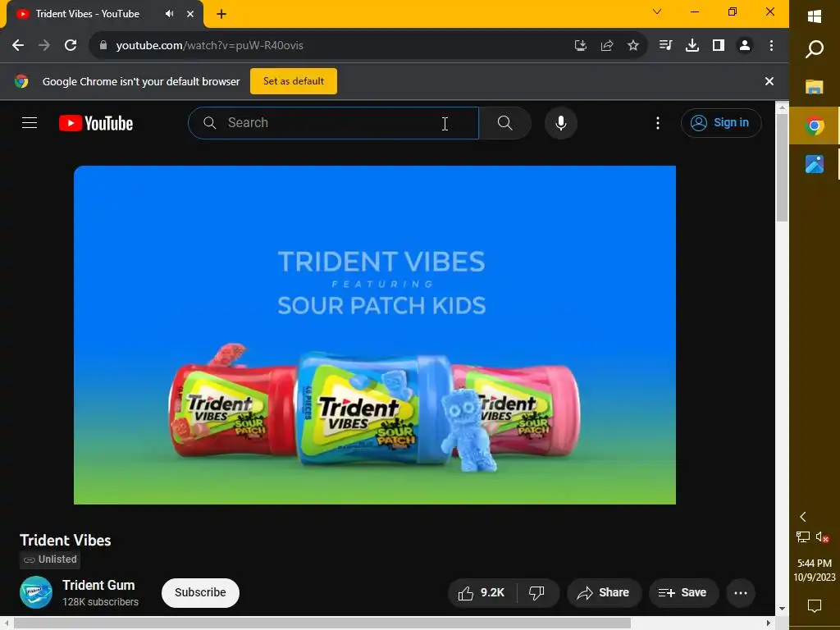Click Set as default button

coord(294,81)
